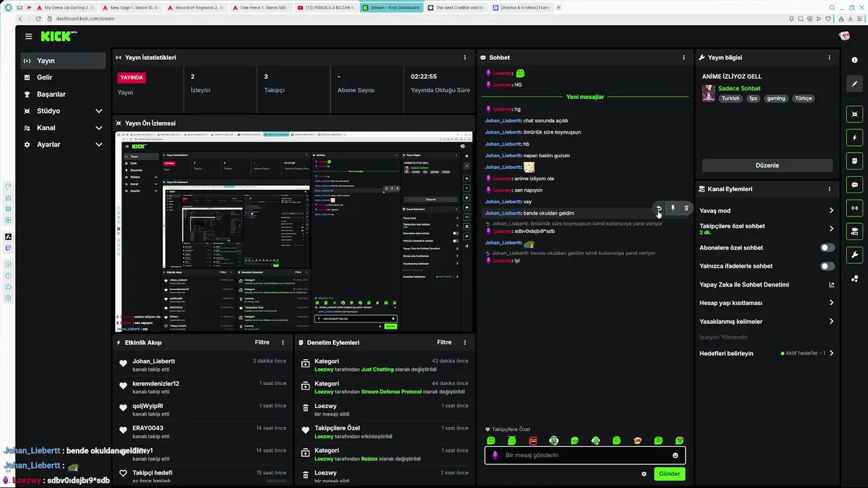
Task: Open emoji picker in message box
Action: click(x=675, y=455)
